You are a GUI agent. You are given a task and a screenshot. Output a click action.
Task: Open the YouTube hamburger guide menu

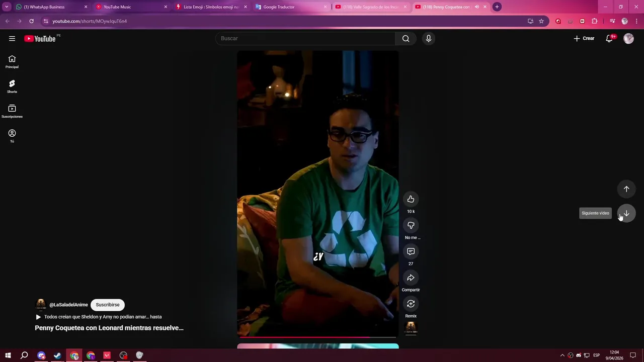point(12,39)
